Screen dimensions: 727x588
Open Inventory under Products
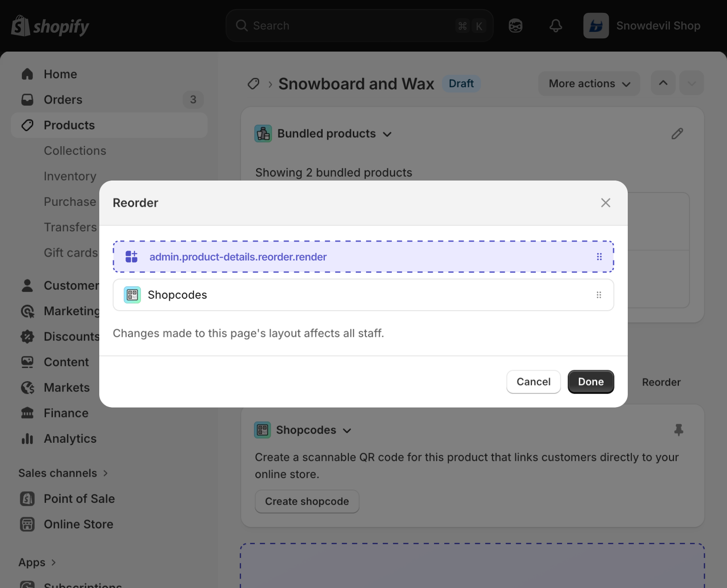click(70, 176)
